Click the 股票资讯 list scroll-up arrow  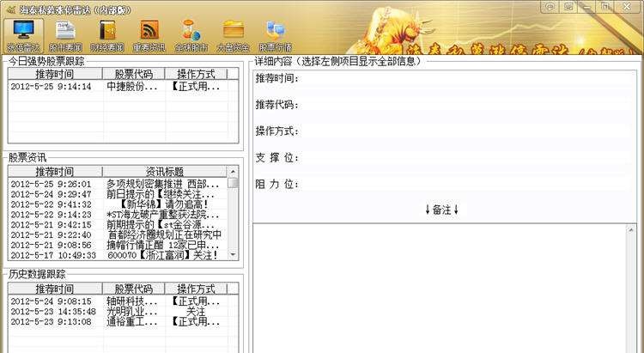233,172
